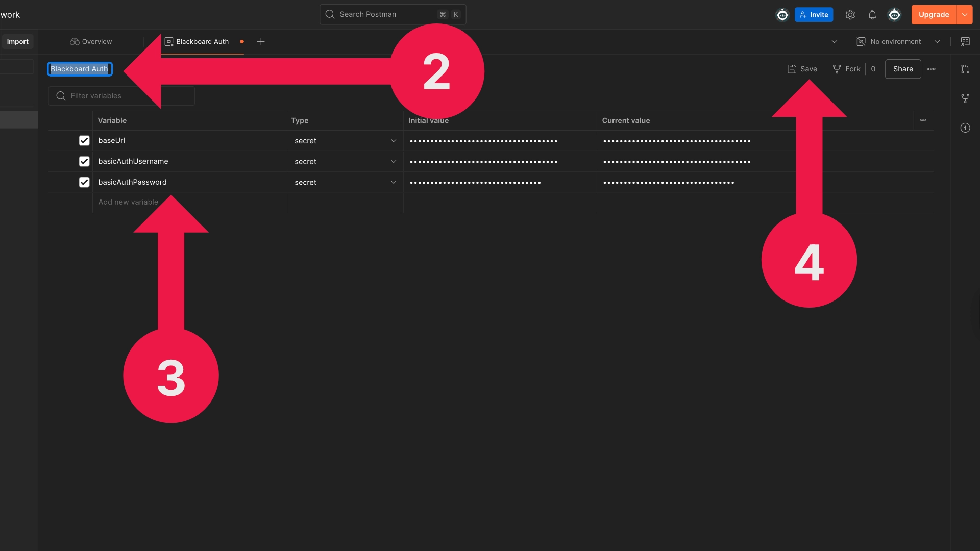Disable the basicAuthUsername variable
The height and width of the screenshot is (551, 980).
tap(84, 161)
